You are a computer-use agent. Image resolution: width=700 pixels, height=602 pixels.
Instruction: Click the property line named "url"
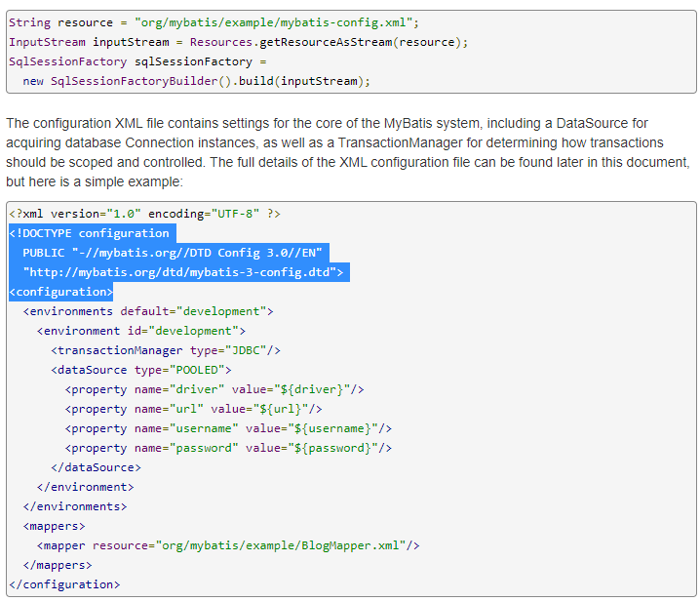tap(193, 409)
